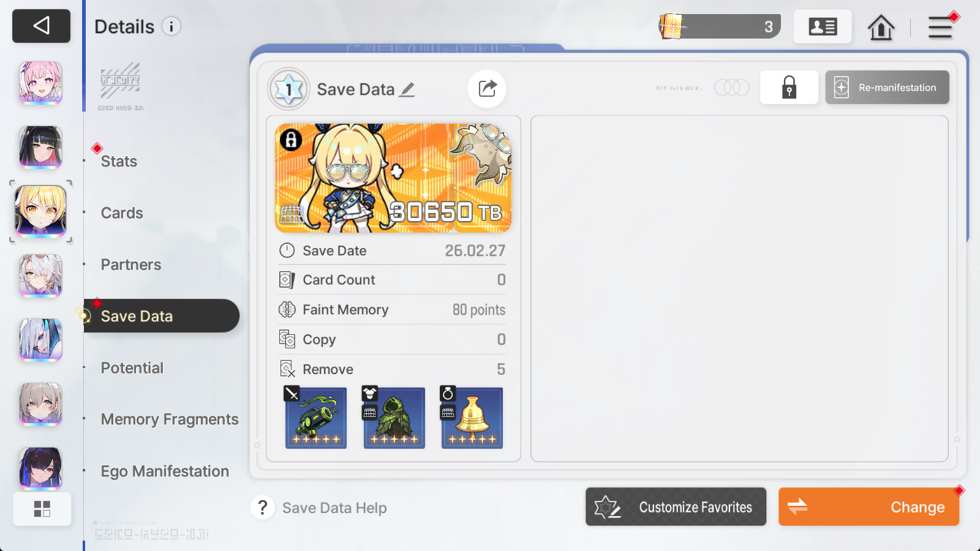Select the dark-haired character with red eyes
Image resolution: width=980 pixels, height=551 pixels.
tap(40, 468)
